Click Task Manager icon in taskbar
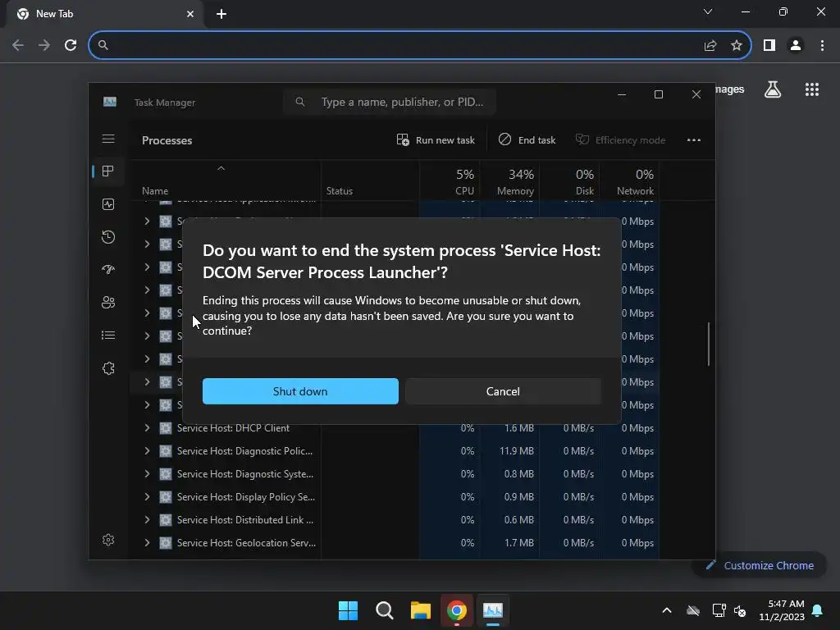Viewport: 840px width, 630px height. [493, 610]
